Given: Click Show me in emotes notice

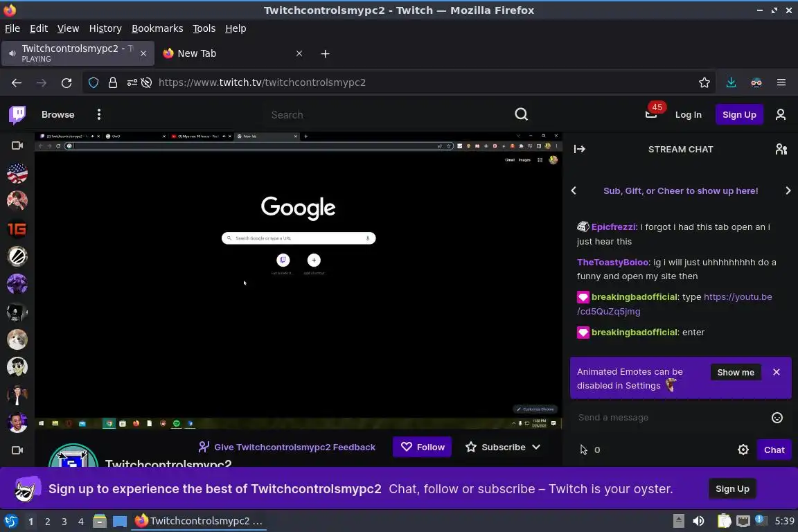Looking at the screenshot, I should (x=736, y=372).
